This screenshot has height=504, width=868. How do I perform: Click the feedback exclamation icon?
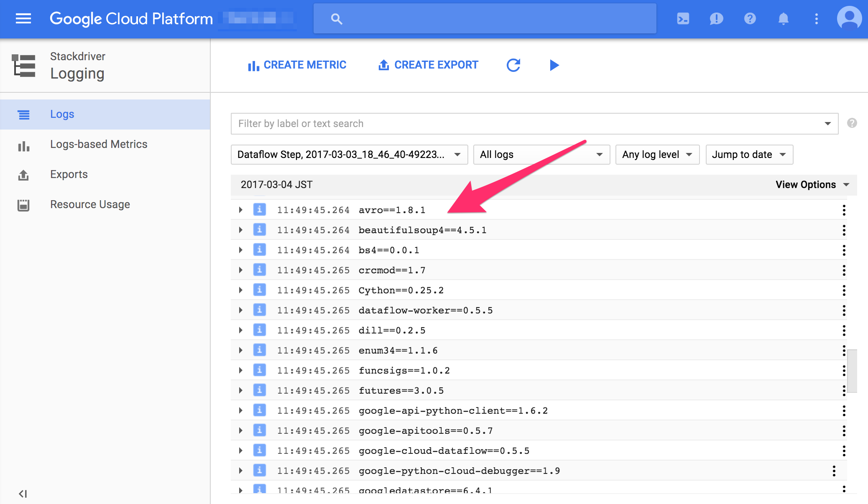pyautogui.click(x=717, y=19)
